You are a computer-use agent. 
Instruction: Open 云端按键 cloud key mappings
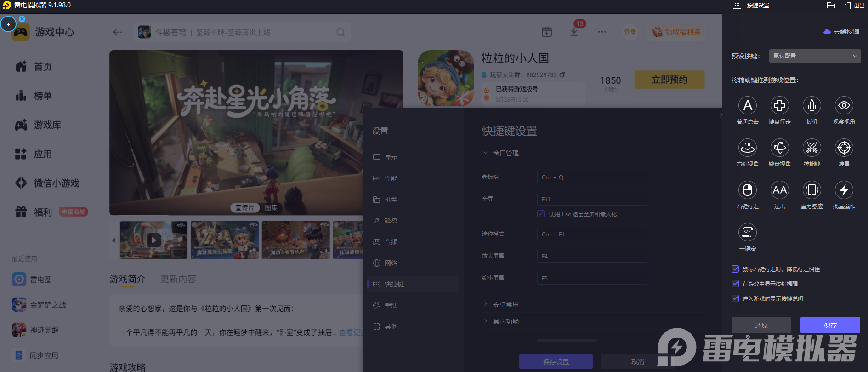point(841,32)
